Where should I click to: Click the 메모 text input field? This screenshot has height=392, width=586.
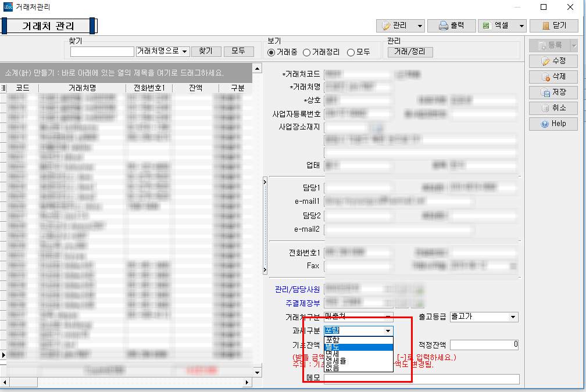point(421,379)
